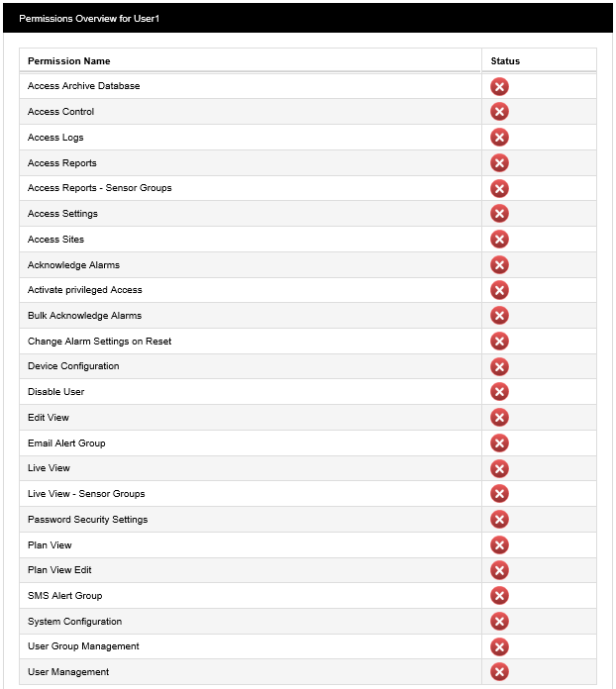Toggle the Disable User permission status

coord(500,392)
